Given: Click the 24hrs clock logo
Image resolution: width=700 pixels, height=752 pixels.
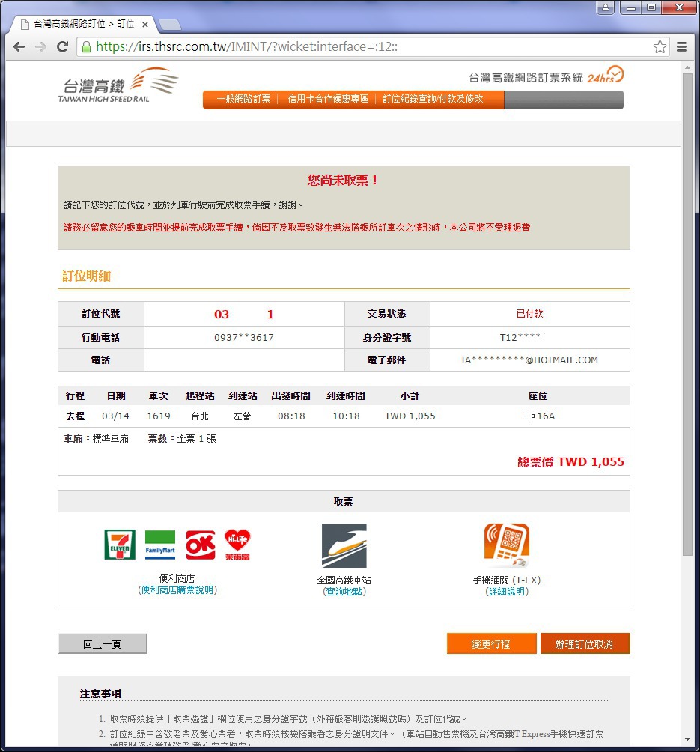Looking at the screenshot, I should click(x=605, y=76).
